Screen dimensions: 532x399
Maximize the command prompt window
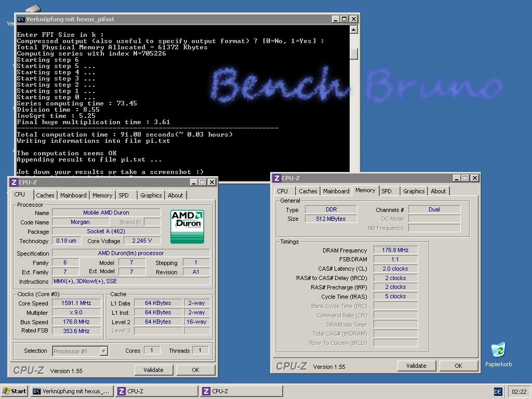click(x=344, y=19)
